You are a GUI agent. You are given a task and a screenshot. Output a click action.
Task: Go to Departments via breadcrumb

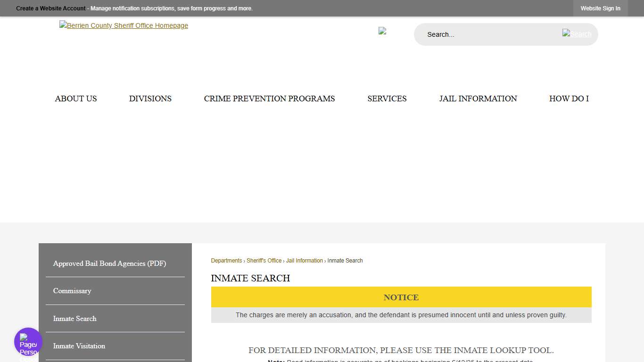226,260
